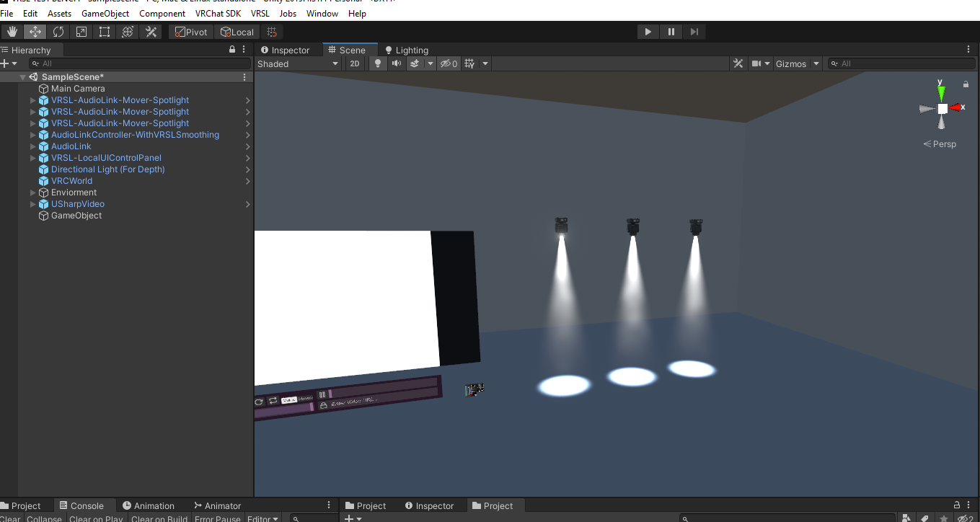Switch to the Lighting tab

[x=407, y=50]
